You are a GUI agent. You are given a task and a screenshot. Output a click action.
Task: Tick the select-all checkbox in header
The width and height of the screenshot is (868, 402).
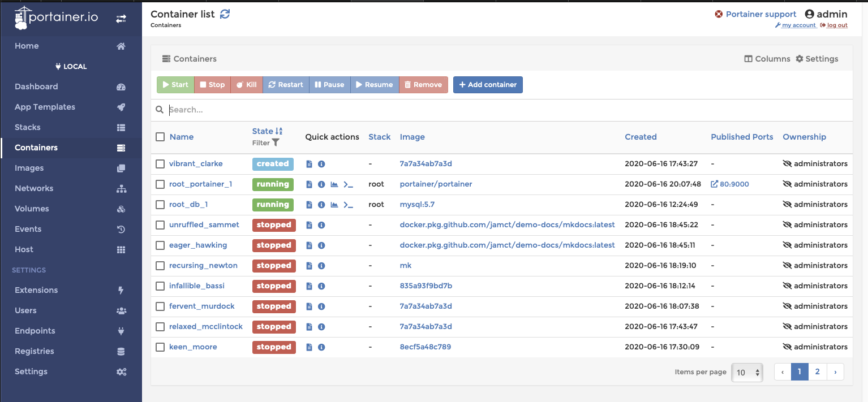(x=160, y=137)
